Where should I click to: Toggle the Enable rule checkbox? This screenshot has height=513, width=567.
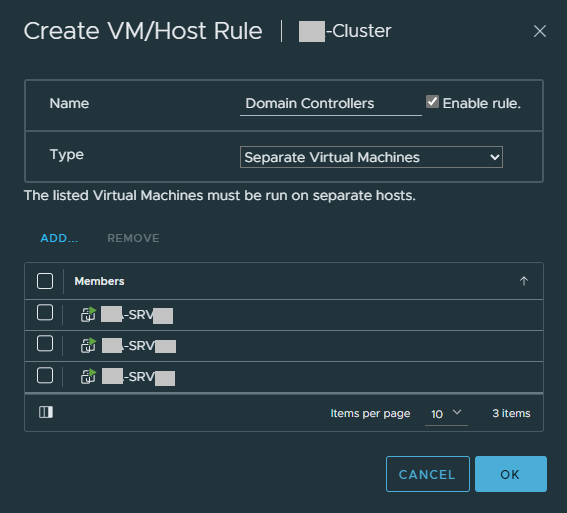pos(432,102)
